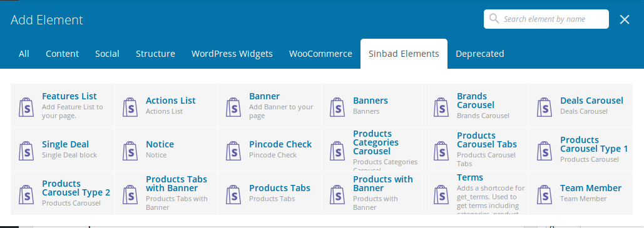Click the Products Carousel Tabs bag icon
The height and width of the screenshot is (228, 644).
pyautogui.click(x=441, y=151)
